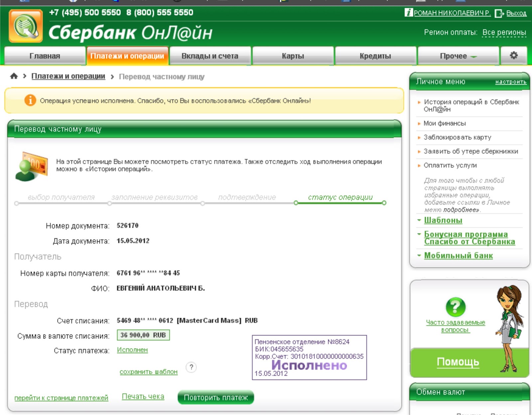532x415 pixels.
Task: Click перейти к странице платежей link
Action: point(61,398)
